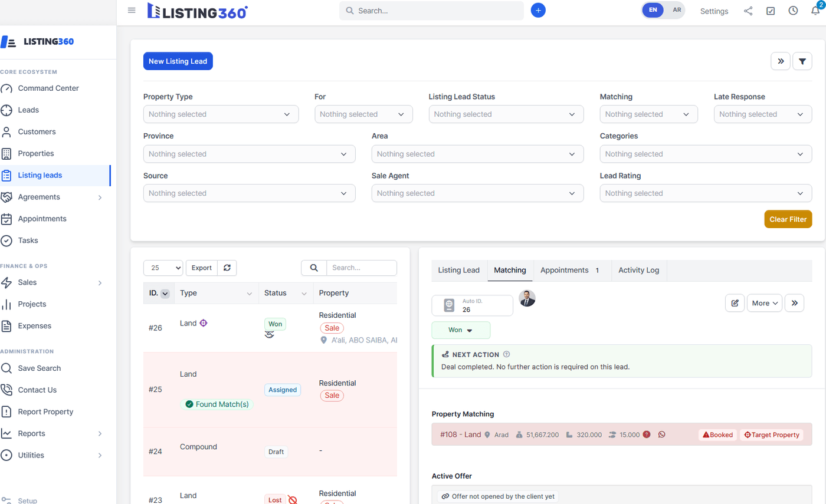826x504 pixels.
Task: Open the Property Type dropdown
Action: coord(221,114)
